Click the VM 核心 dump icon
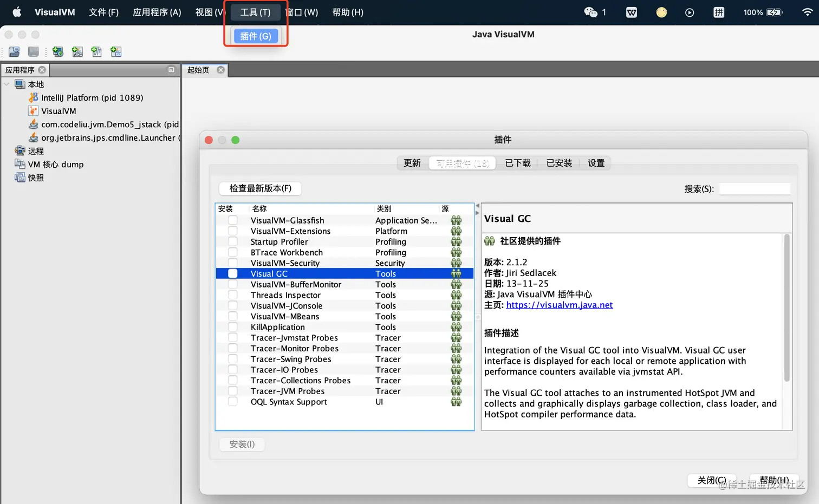Image resolution: width=819 pixels, height=504 pixels. (x=20, y=164)
